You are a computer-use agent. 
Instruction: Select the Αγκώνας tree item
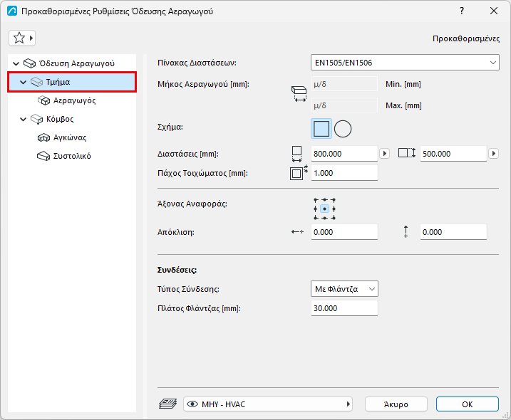(x=70, y=137)
